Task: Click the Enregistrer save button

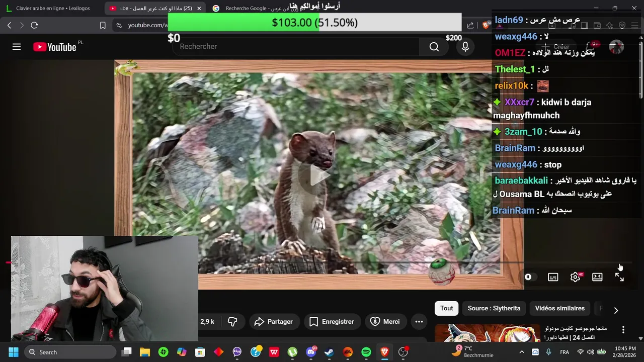Action: [332, 322]
